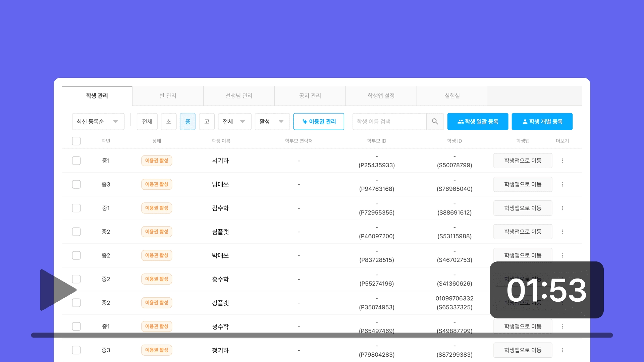Click 학생 일괄 등록 button
644x362 pixels.
pos(478,121)
